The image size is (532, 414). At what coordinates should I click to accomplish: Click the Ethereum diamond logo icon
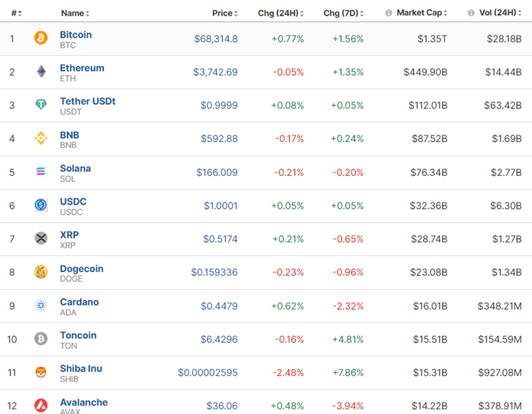41,71
